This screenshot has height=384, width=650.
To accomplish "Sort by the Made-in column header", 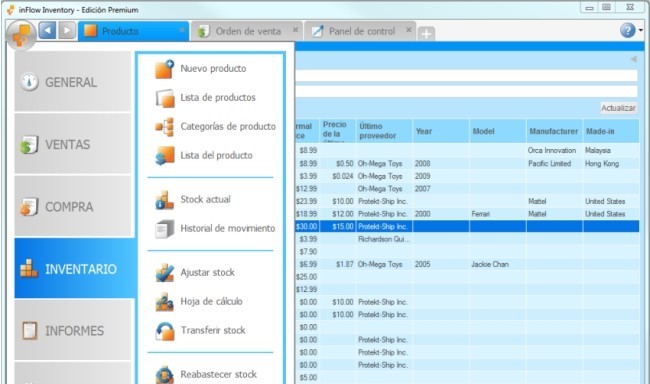I will pos(611,131).
